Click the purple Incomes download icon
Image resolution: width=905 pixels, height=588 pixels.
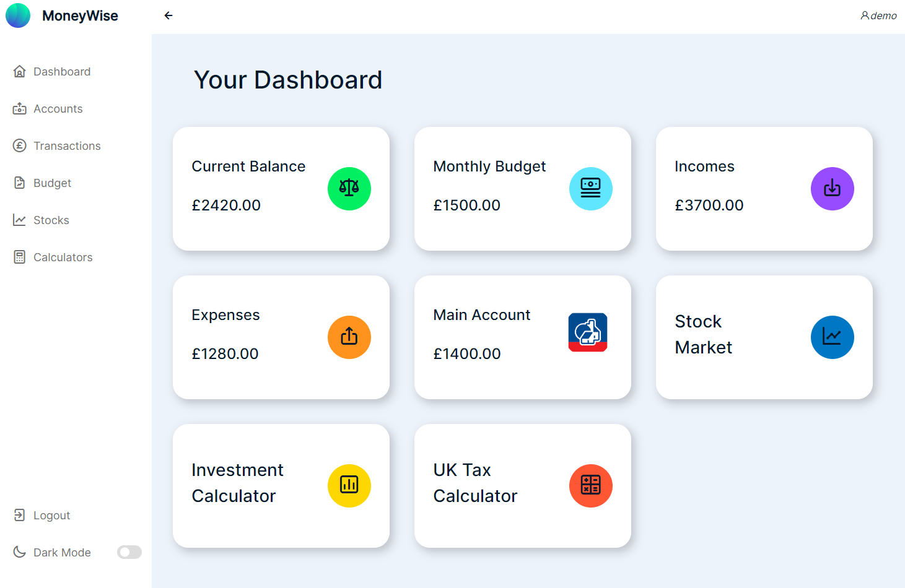[833, 189]
